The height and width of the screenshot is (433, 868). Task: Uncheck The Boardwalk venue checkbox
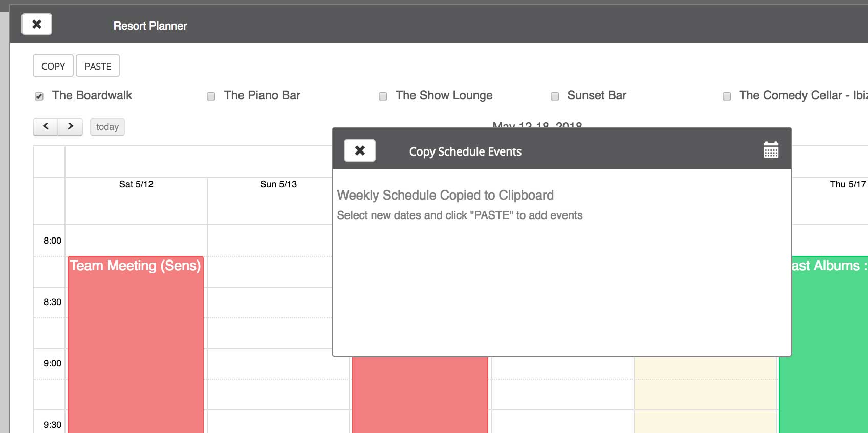pyautogui.click(x=39, y=96)
